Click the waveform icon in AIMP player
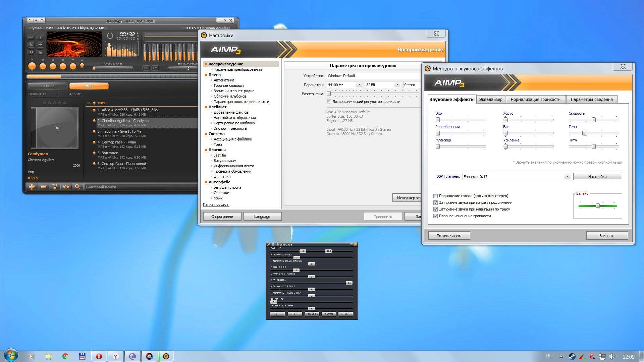644x362 pixels. (x=40, y=44)
